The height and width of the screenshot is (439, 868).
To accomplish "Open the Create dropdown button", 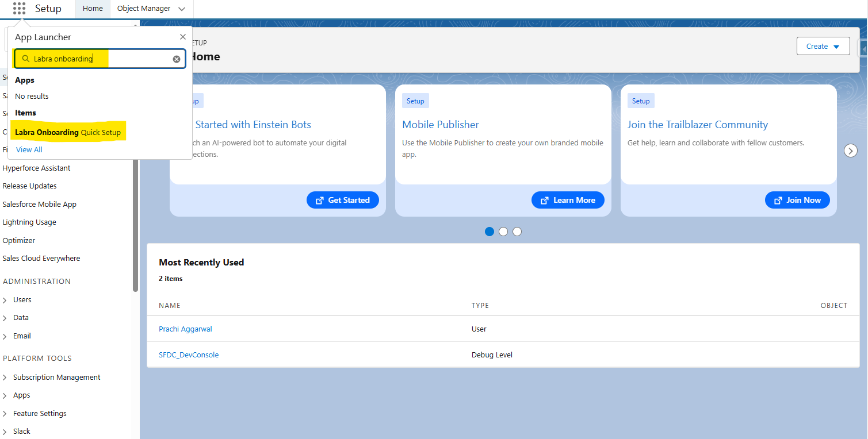I will tap(823, 47).
